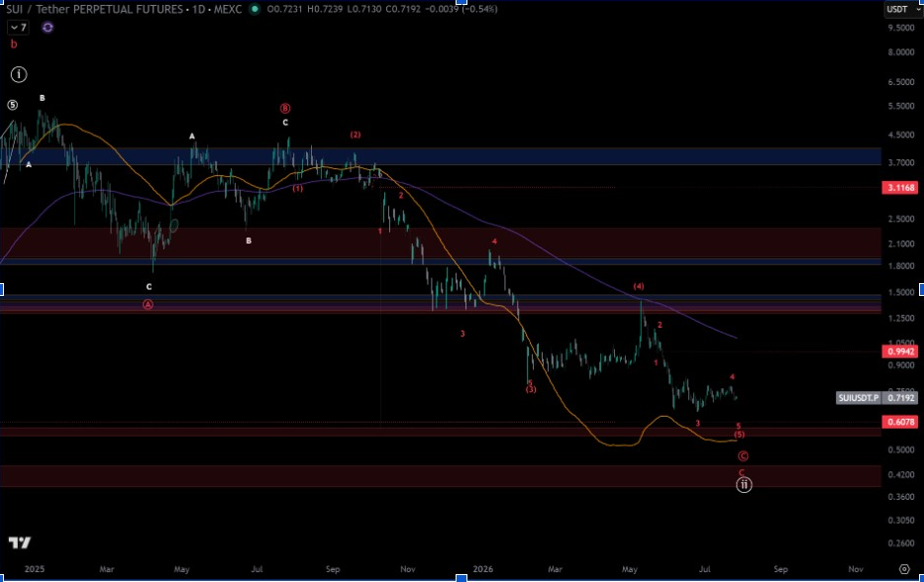Expand the collapsed 7 indicators legend
The height and width of the screenshot is (582, 924).
coord(18,27)
